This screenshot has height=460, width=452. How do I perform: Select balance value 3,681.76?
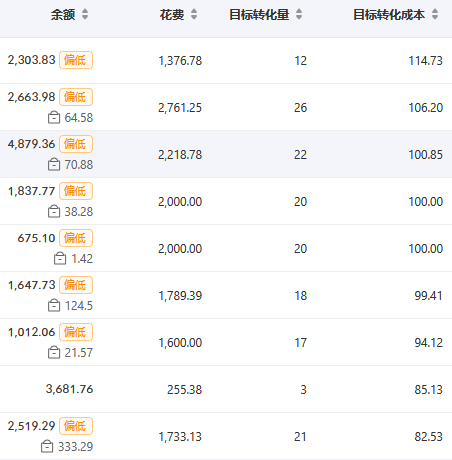point(69,389)
